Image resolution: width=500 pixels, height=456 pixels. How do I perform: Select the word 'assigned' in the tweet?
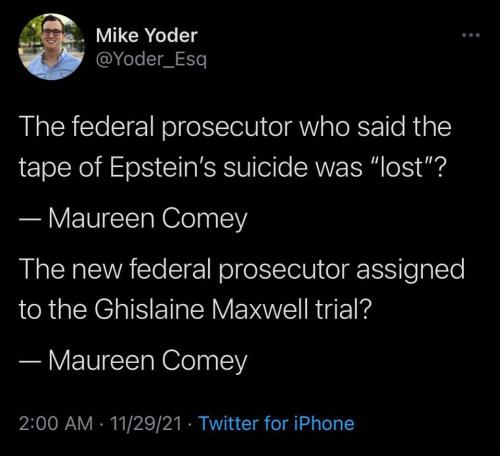pyautogui.click(x=410, y=270)
